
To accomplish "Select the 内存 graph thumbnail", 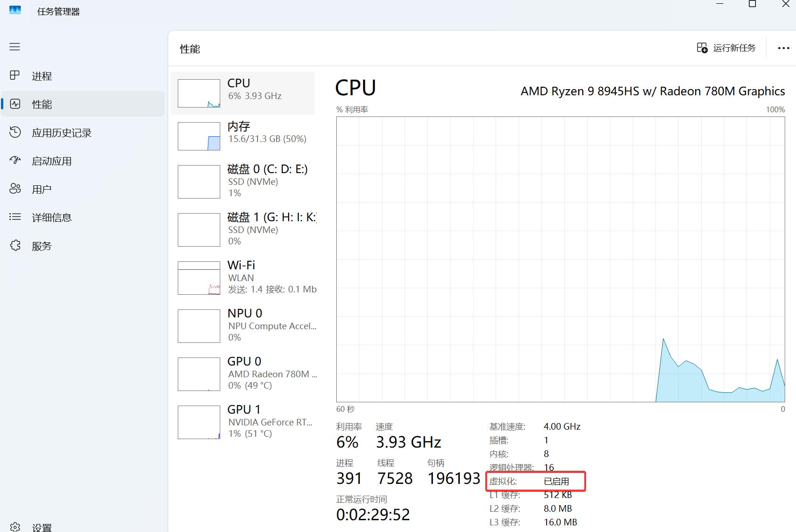I will point(199,136).
